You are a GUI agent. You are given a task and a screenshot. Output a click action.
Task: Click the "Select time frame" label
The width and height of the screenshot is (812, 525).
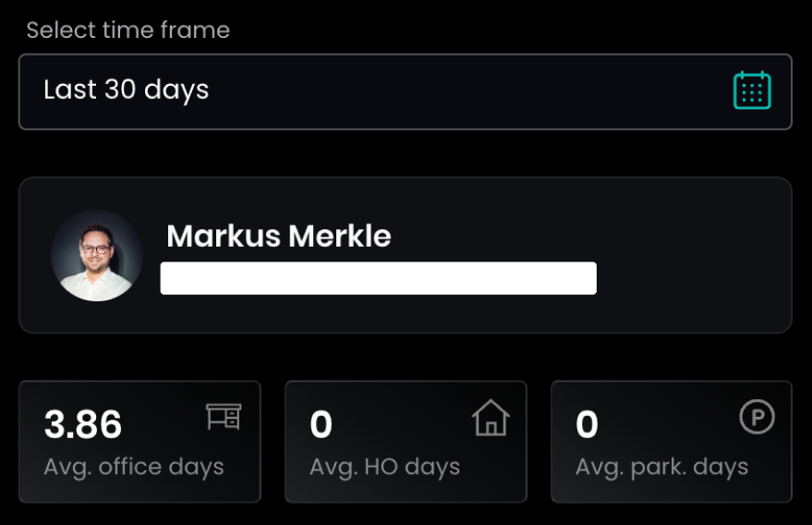[x=128, y=31]
